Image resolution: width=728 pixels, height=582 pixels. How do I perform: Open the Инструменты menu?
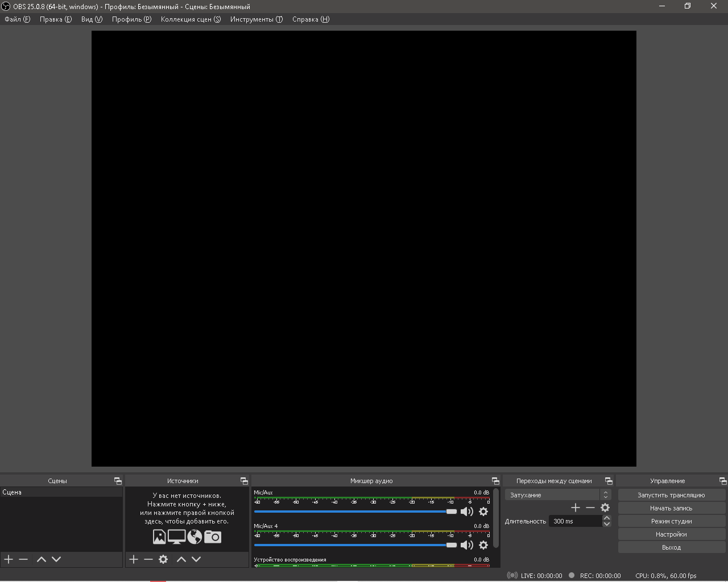(257, 19)
